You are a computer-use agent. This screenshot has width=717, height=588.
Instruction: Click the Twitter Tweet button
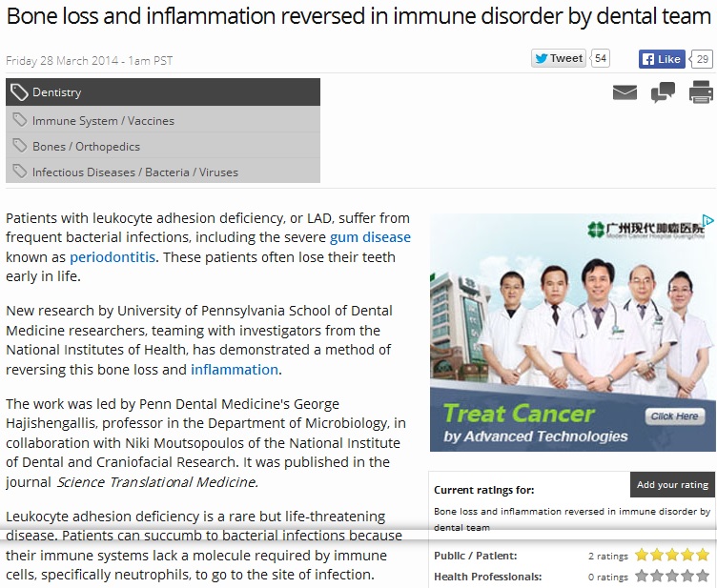click(x=559, y=58)
